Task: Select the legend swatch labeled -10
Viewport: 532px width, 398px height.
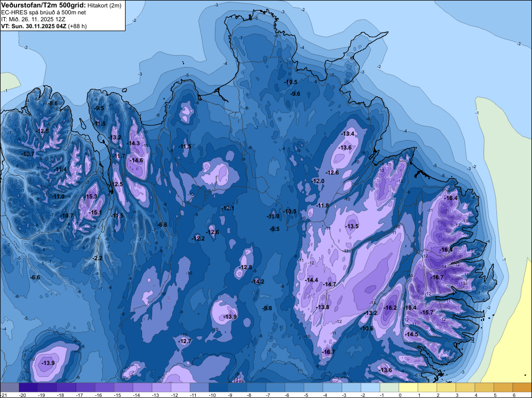Action: click(219, 387)
